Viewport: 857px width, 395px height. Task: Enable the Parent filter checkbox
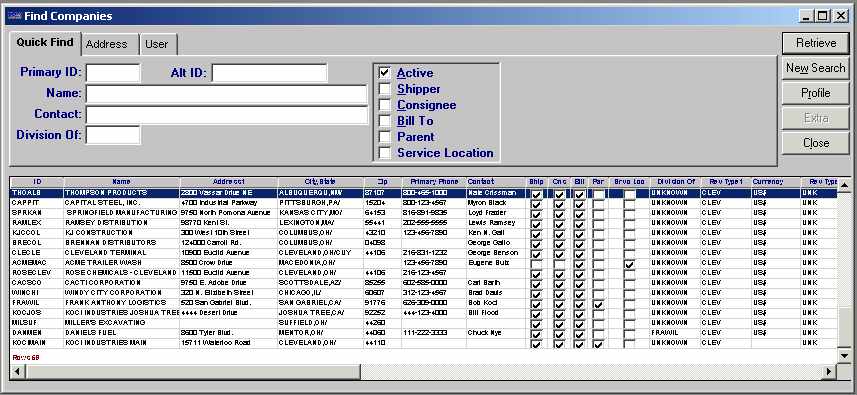tap(385, 137)
